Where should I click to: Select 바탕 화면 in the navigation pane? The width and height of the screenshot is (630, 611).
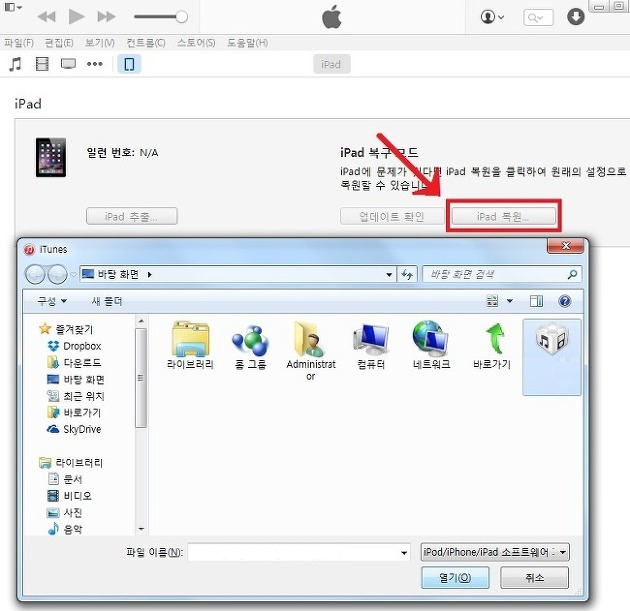76,380
